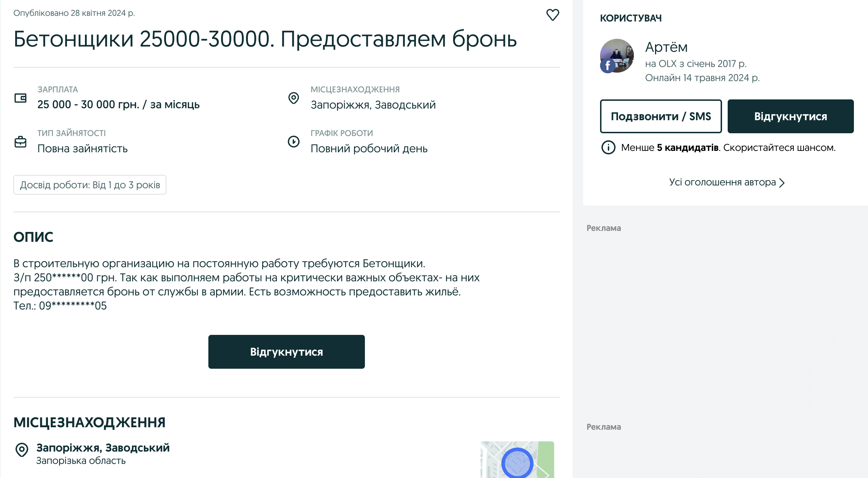Click the masked phone number in description
The width and height of the screenshot is (868, 478).
tap(73, 306)
